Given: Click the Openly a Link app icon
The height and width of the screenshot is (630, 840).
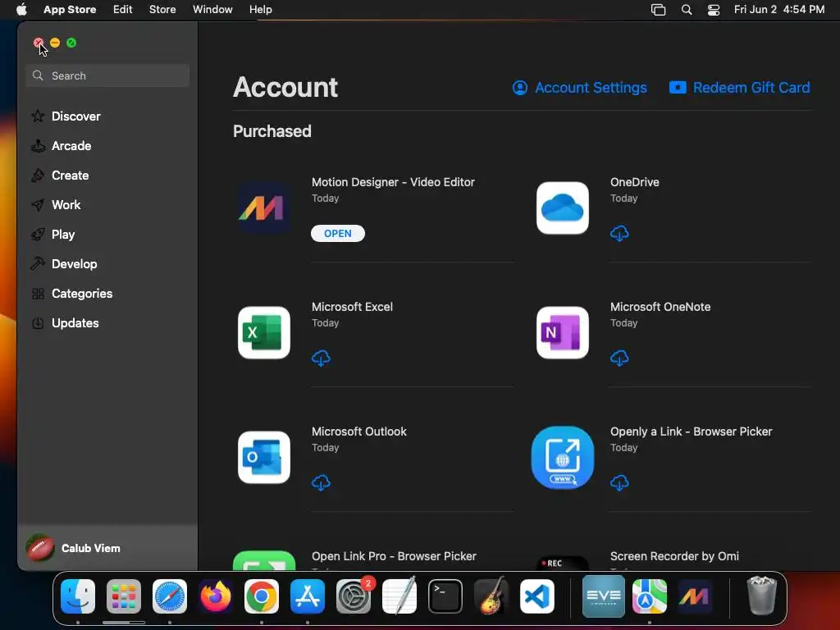Looking at the screenshot, I should click(563, 458).
